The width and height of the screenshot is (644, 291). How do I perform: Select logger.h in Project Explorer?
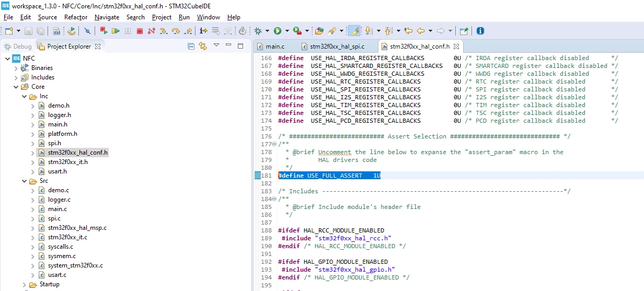60,115
